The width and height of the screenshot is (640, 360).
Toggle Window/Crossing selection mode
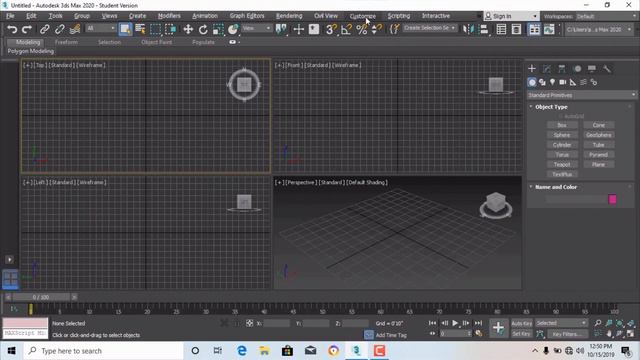[x=171, y=29]
